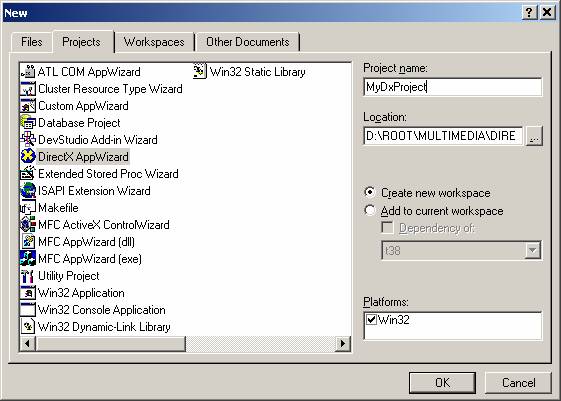561x401 pixels.
Task: Select the DirectX AppWizard project icon
Action: (28, 156)
